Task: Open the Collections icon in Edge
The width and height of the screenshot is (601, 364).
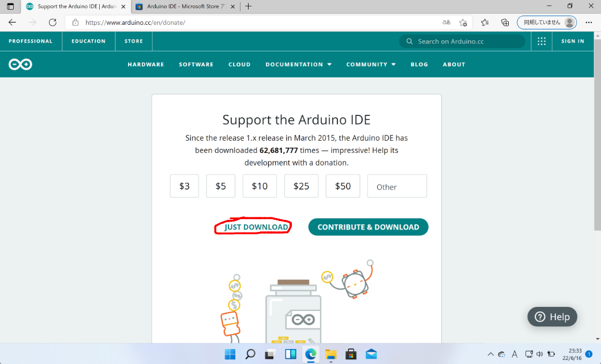Action: [505, 22]
